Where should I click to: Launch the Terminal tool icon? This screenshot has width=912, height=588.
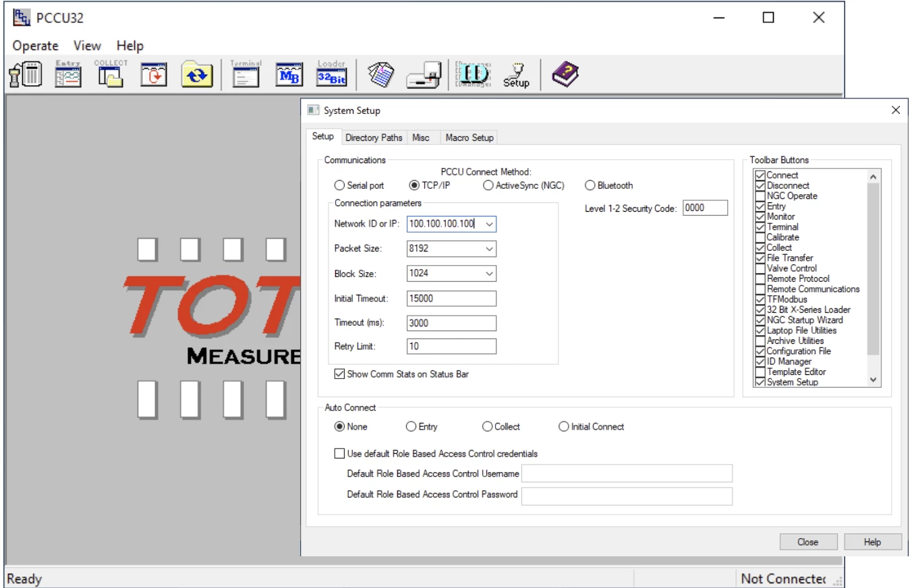[x=246, y=73]
